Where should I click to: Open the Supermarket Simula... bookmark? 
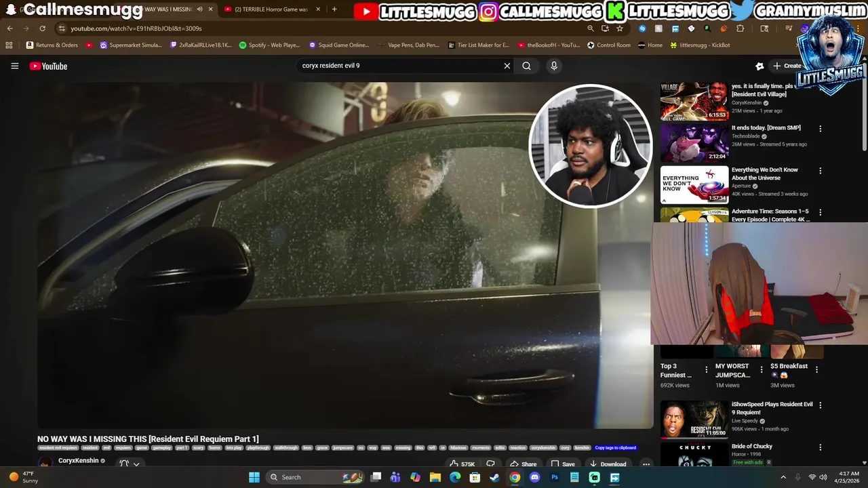pos(130,45)
